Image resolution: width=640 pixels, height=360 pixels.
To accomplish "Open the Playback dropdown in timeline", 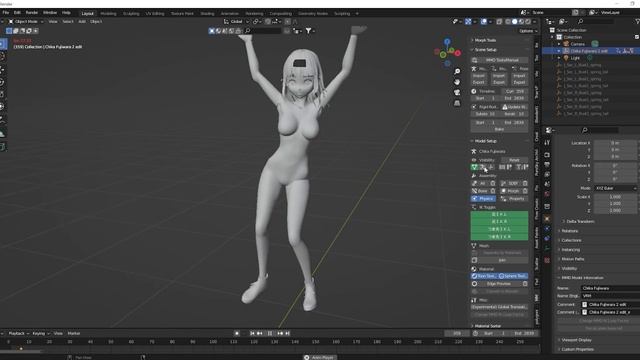I will point(18,333).
